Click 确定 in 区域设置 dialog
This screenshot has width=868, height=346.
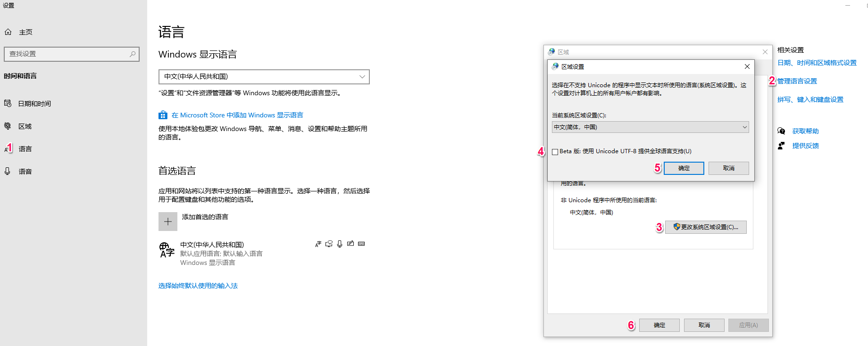pos(684,168)
